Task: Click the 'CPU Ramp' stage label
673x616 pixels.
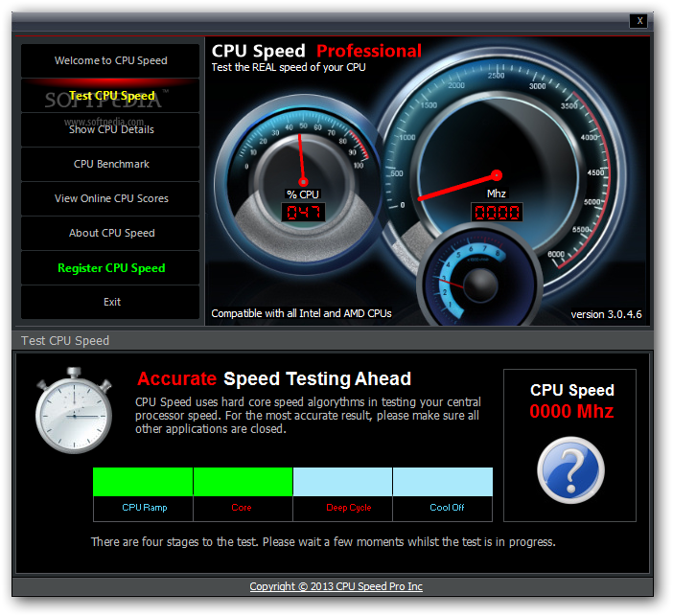Action: (144, 508)
